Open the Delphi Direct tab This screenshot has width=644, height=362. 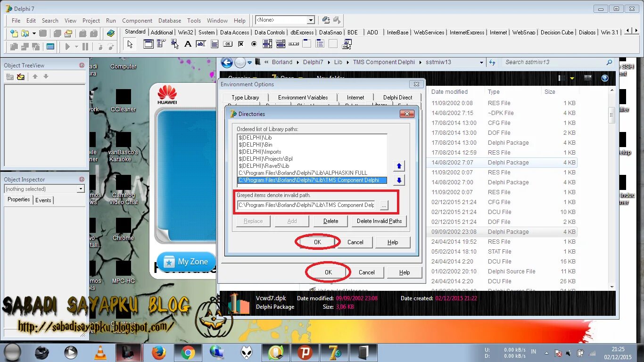click(397, 98)
